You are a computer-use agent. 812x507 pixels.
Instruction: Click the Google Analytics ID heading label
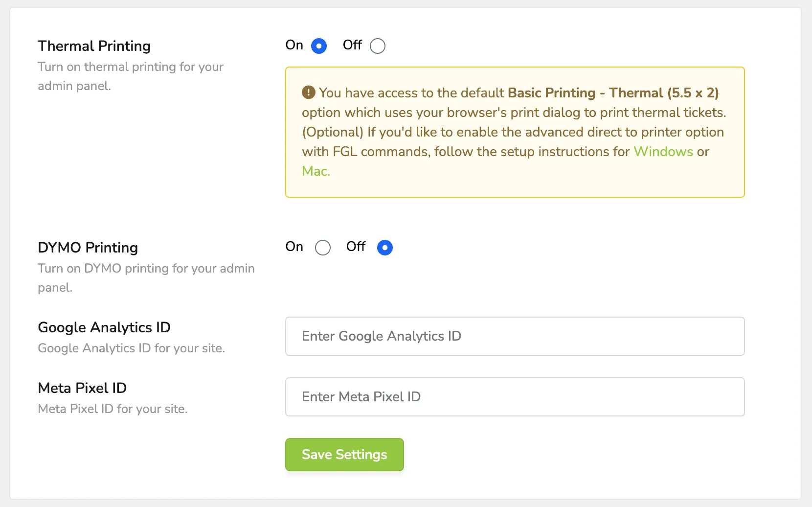point(104,327)
